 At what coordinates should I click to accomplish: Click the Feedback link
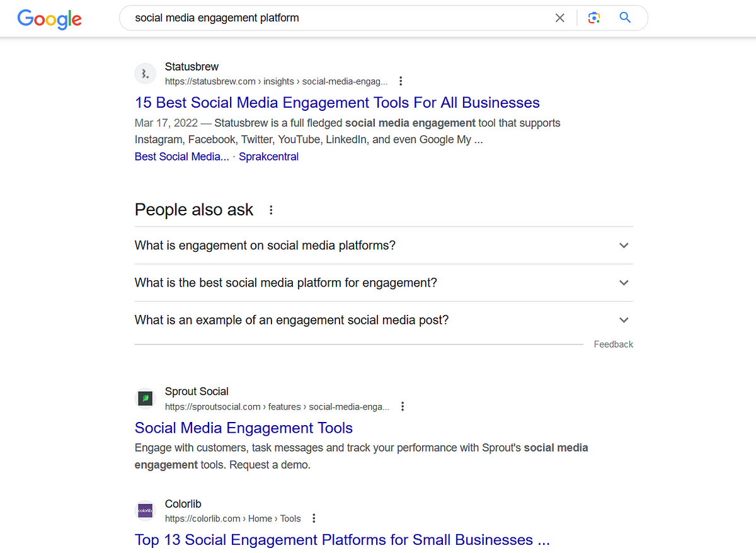(x=613, y=345)
